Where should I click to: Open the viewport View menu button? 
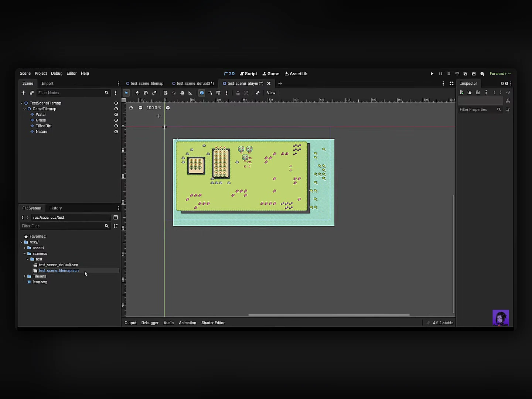tap(271, 93)
